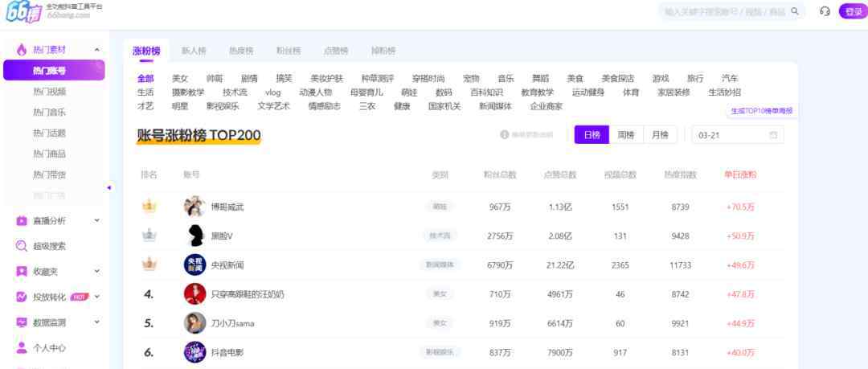Open 刀小刀sama account avatar
Image resolution: width=868 pixels, height=369 pixels.
194,323
